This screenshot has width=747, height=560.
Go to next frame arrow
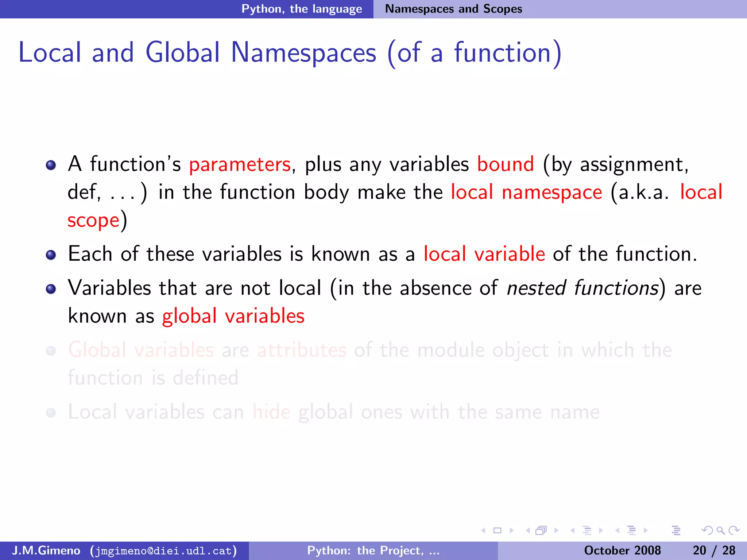(x=556, y=530)
